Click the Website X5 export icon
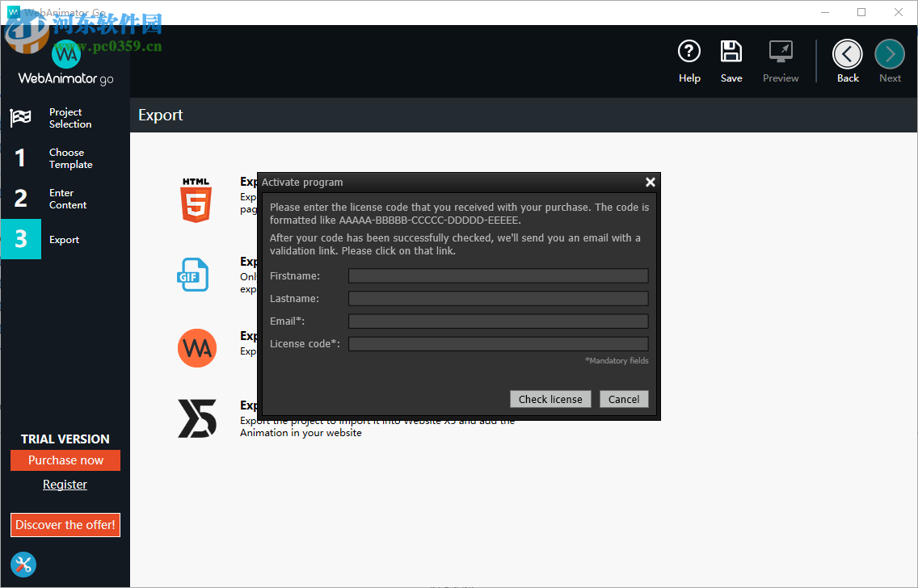The width and height of the screenshot is (918, 588). tap(197, 418)
